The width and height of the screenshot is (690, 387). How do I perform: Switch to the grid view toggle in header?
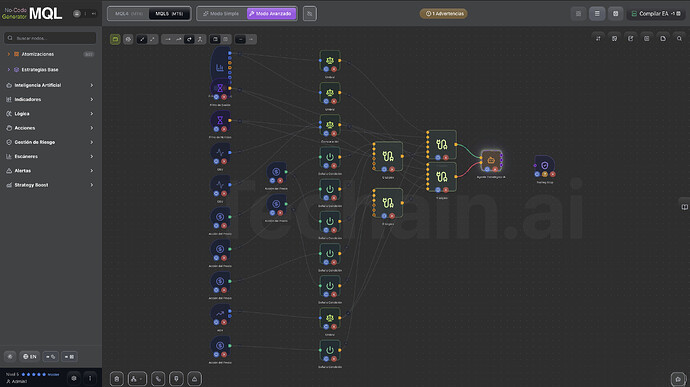[x=616, y=14]
